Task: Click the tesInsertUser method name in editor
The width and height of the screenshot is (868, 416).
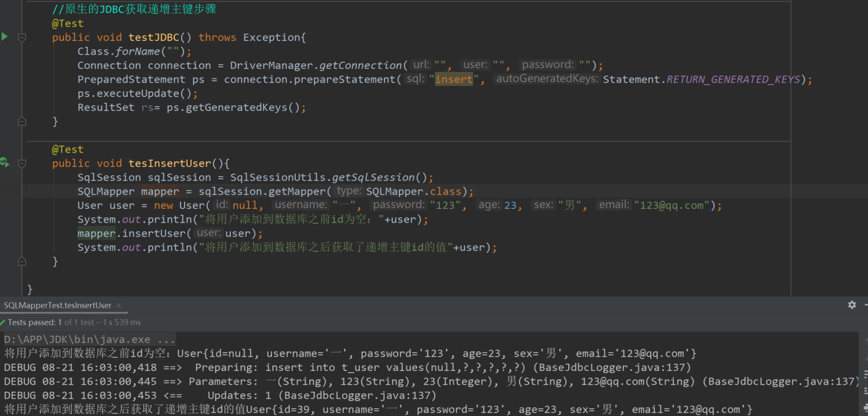Action: pos(170,163)
